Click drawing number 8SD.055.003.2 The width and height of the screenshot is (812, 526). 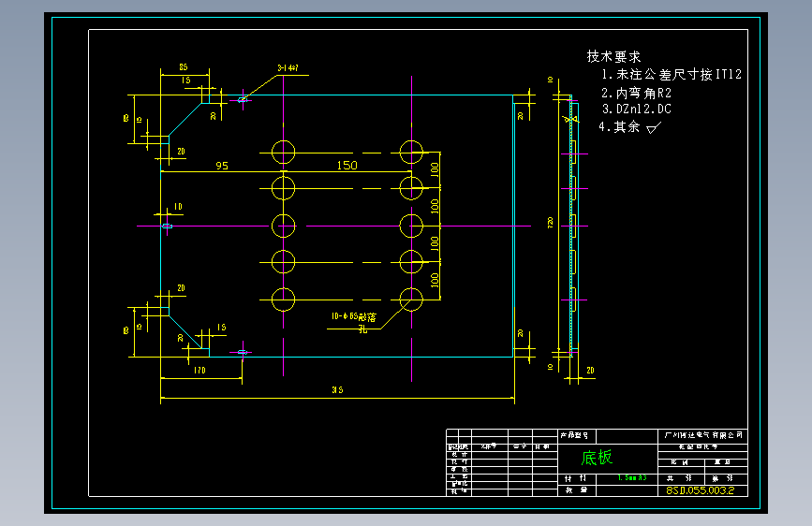click(x=701, y=490)
